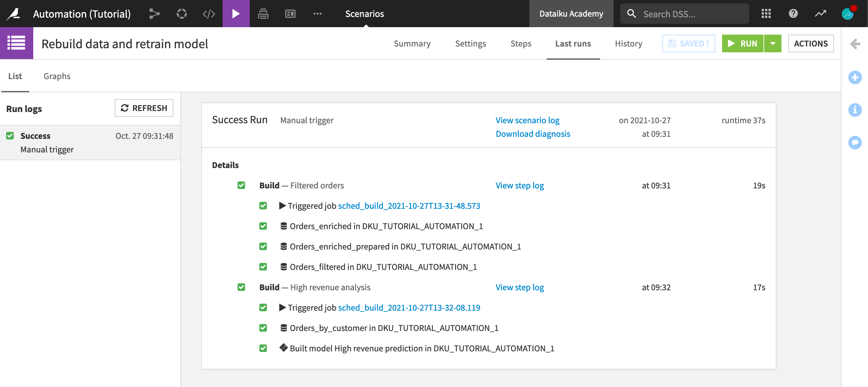Image resolution: width=868 pixels, height=387 pixels.
Task: Switch to the Steps tab
Action: 521,43
